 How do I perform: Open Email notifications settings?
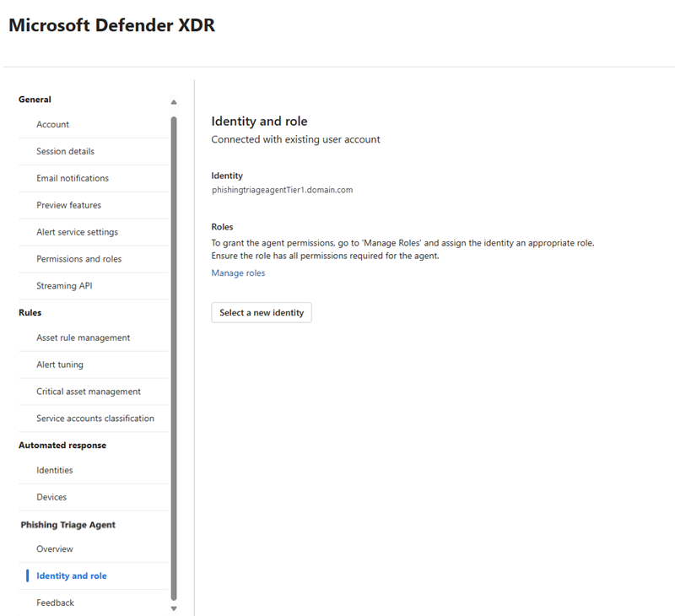click(x=73, y=178)
